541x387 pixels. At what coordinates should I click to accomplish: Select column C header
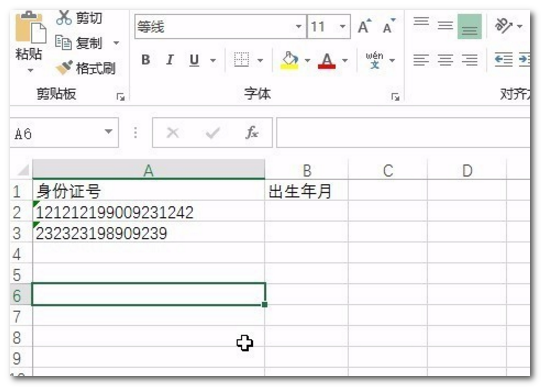pyautogui.click(x=388, y=170)
